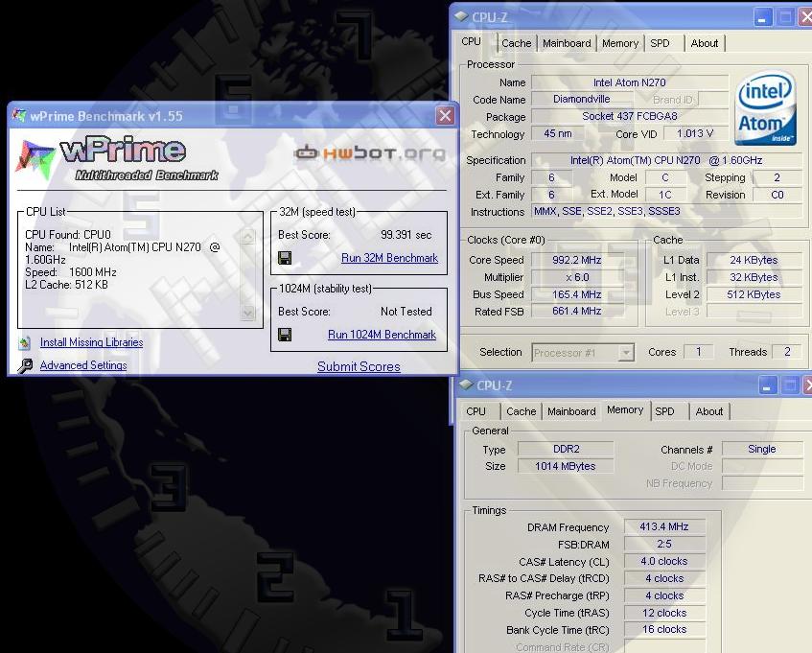Viewport: 812px width, 653px height.
Task: Click CAS# Latency value 4.0 clocks
Action: click(x=664, y=561)
